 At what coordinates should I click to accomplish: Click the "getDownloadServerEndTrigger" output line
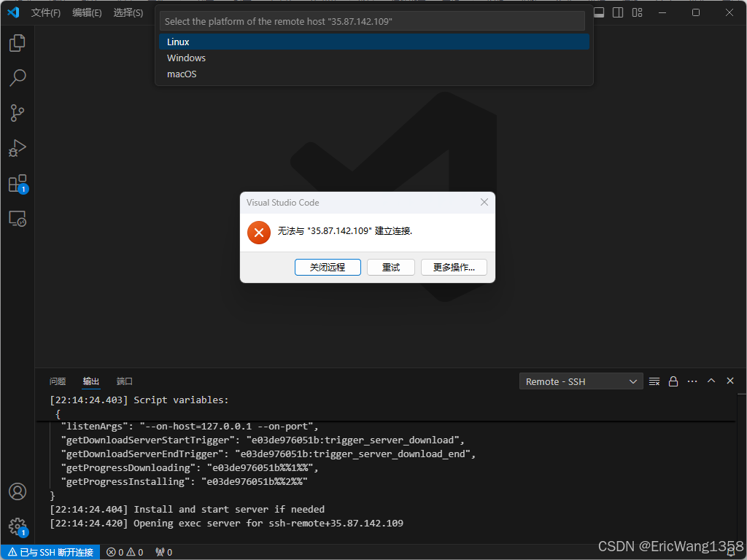[268, 454]
